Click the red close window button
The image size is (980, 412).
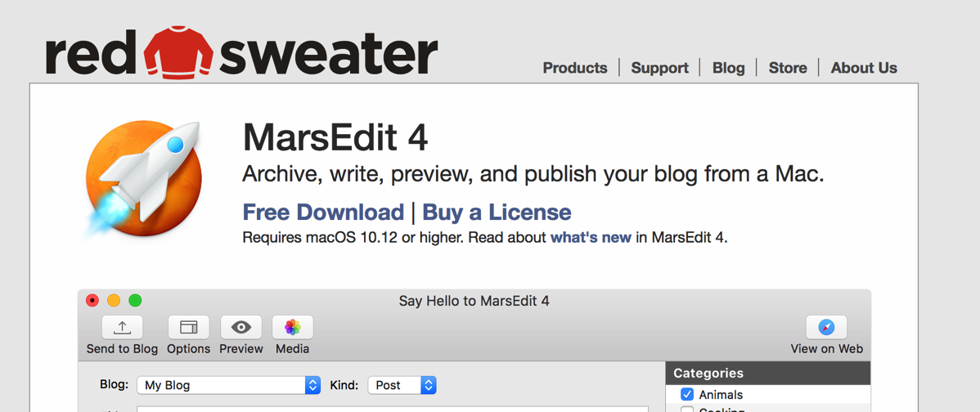click(92, 301)
